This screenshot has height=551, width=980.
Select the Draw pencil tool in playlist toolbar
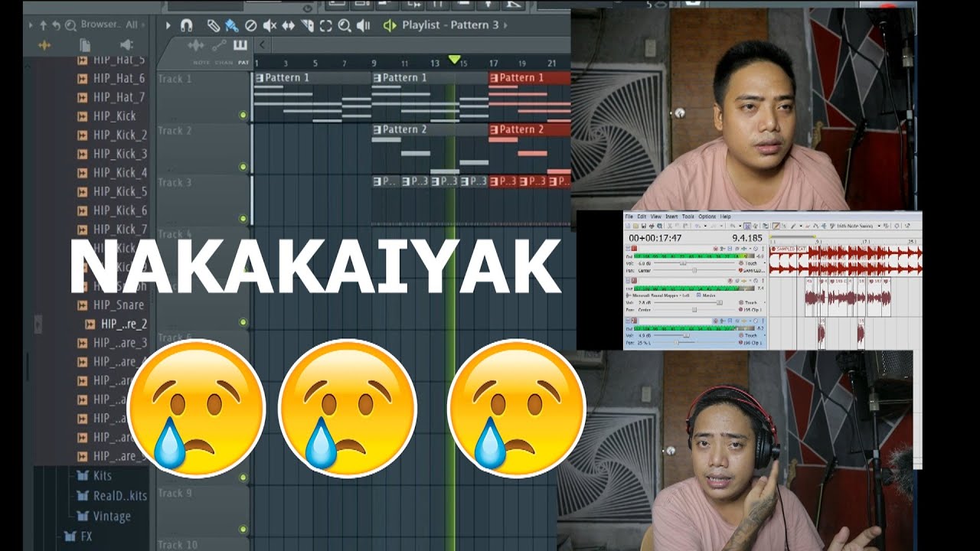[214, 25]
